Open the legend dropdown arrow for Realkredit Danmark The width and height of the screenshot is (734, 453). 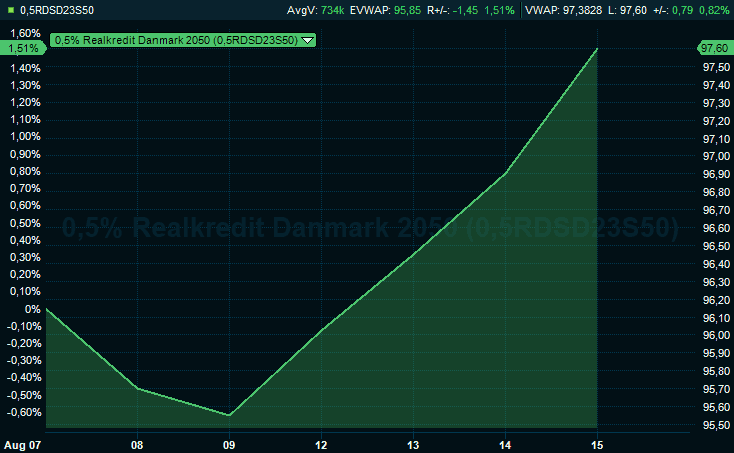[307, 41]
